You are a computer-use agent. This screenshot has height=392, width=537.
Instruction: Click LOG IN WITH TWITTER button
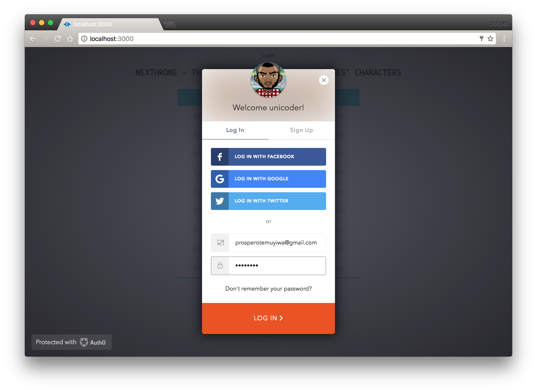point(268,201)
